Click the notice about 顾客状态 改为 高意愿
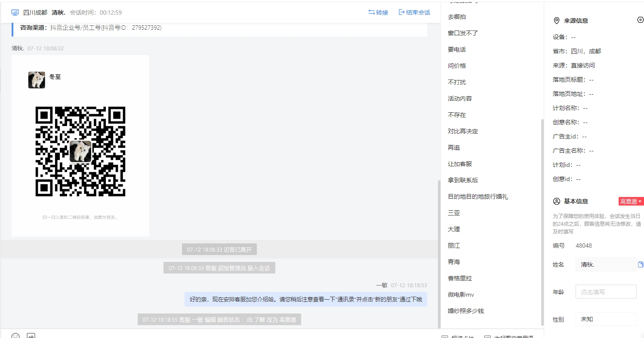Screen dimensions: 644x338 click(x=219, y=320)
